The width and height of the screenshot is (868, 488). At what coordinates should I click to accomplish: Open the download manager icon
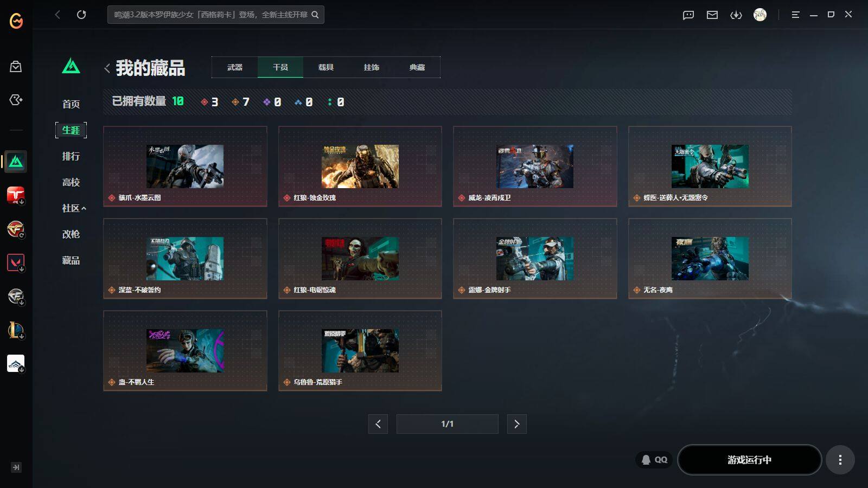click(736, 15)
